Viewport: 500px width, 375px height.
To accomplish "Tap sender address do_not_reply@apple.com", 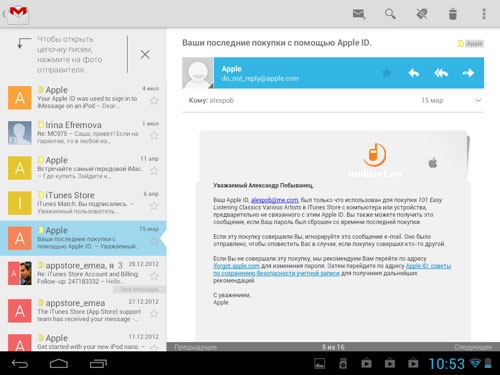I will (x=260, y=79).
